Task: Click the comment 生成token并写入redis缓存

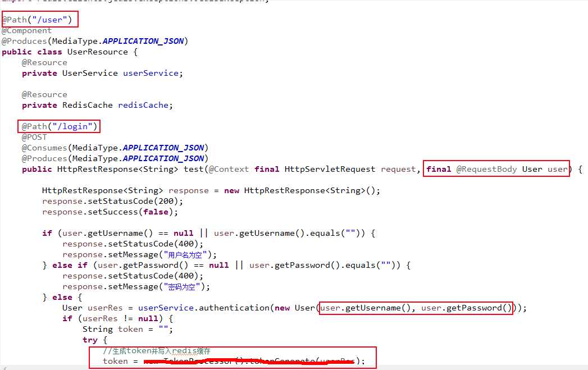Action: tap(157, 351)
